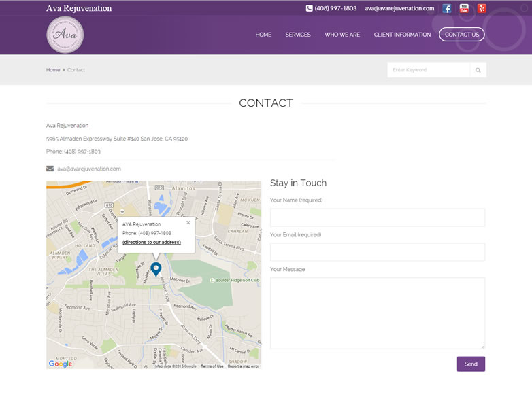Click the CONTACT US nav button
The image size is (532, 405).
[462, 35]
